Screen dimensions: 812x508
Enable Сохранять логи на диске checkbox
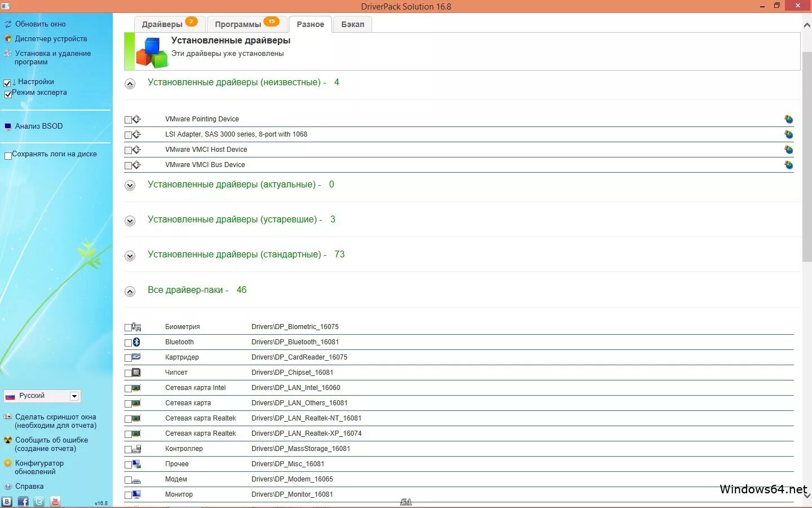(8, 156)
